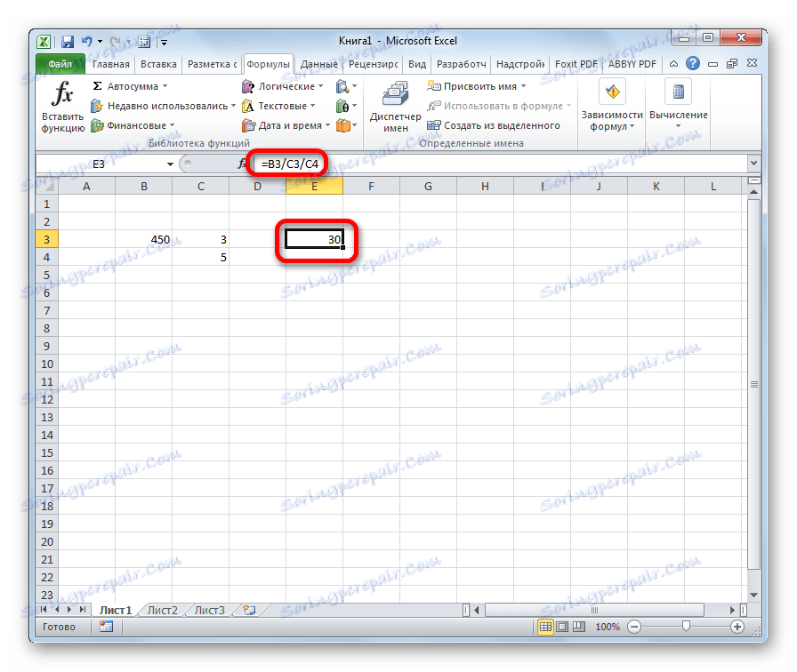This screenshot has width=797, height=672.
Task: Restore the workbook window icon in ribbon
Action: (x=732, y=64)
